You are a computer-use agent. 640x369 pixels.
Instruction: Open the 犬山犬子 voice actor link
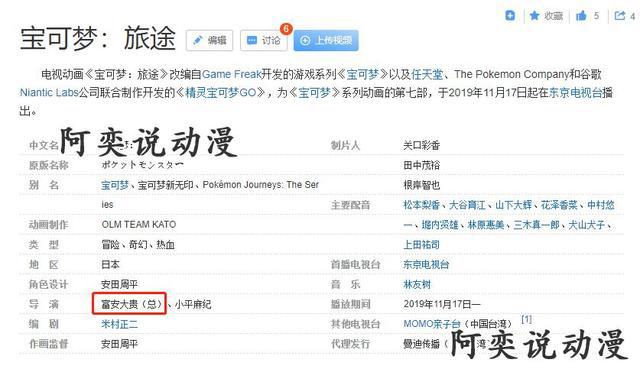click(x=587, y=225)
